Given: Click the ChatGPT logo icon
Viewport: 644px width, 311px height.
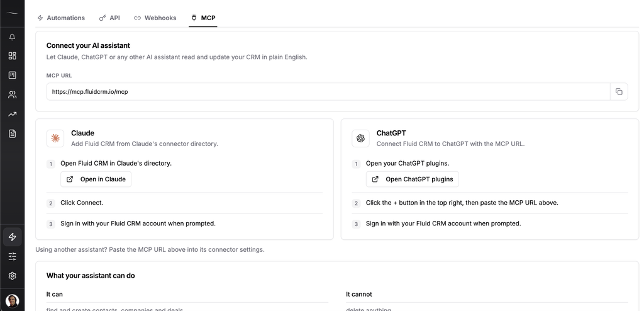Looking at the screenshot, I should click(360, 139).
